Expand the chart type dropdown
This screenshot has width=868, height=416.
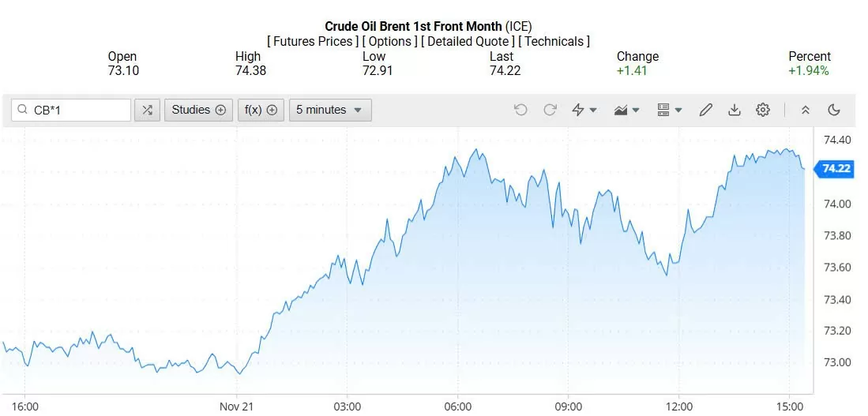pos(626,110)
